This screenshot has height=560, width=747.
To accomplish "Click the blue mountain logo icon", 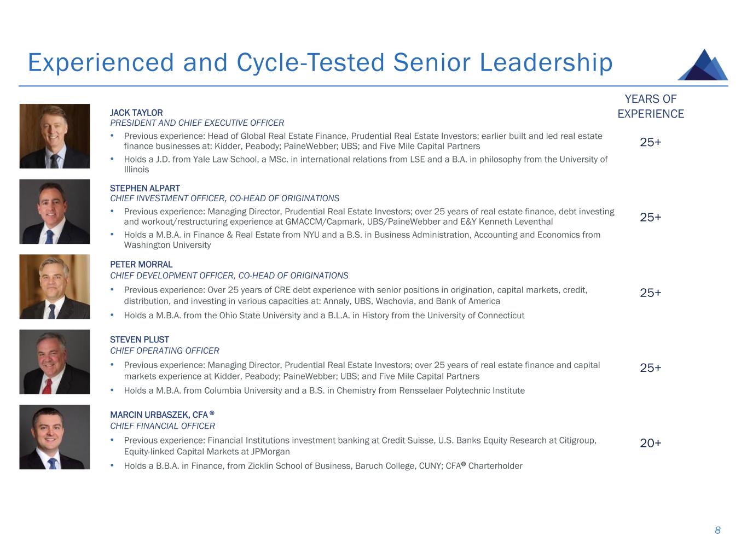I will point(703,65).
